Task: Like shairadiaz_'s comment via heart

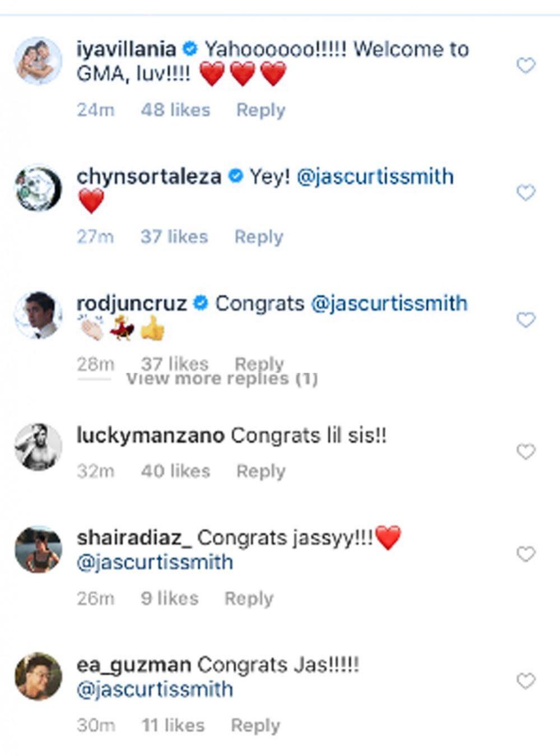Action: click(525, 554)
